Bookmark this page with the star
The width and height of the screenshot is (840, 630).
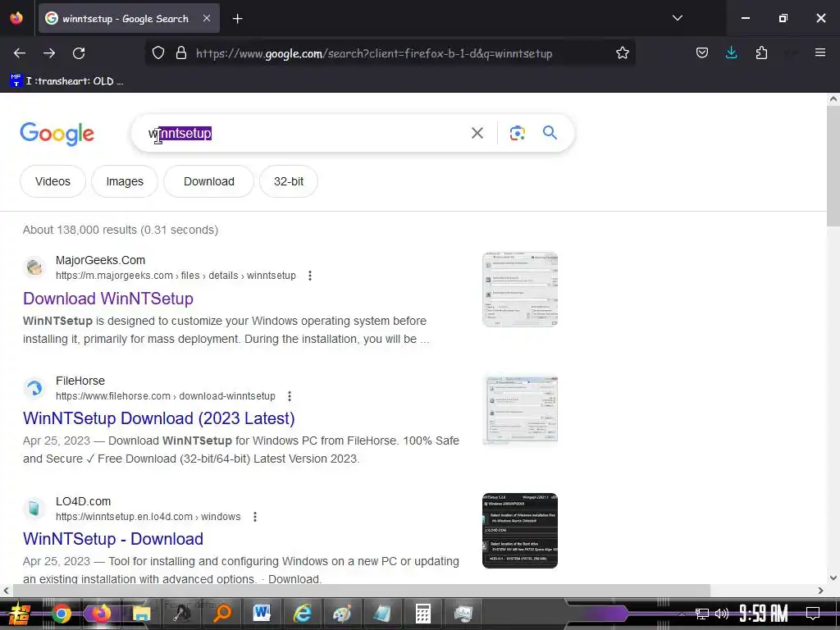click(622, 53)
